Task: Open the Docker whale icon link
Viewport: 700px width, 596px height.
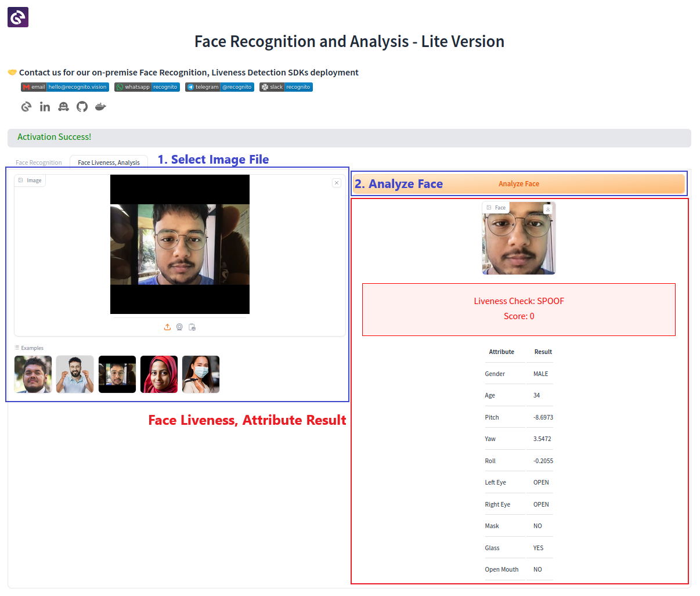Action: pyautogui.click(x=100, y=107)
